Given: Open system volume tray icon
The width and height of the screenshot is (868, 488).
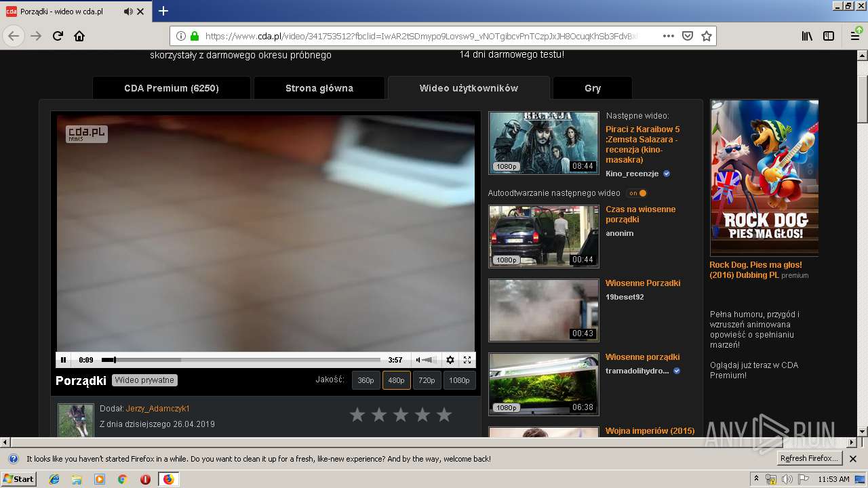Looking at the screenshot, I should pyautogui.click(x=787, y=479).
